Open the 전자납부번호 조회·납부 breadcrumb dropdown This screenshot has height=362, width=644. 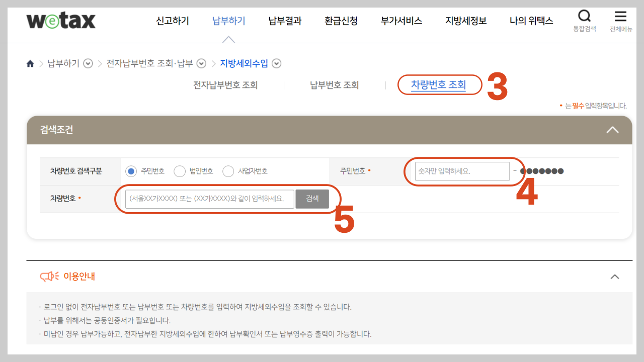(x=201, y=63)
